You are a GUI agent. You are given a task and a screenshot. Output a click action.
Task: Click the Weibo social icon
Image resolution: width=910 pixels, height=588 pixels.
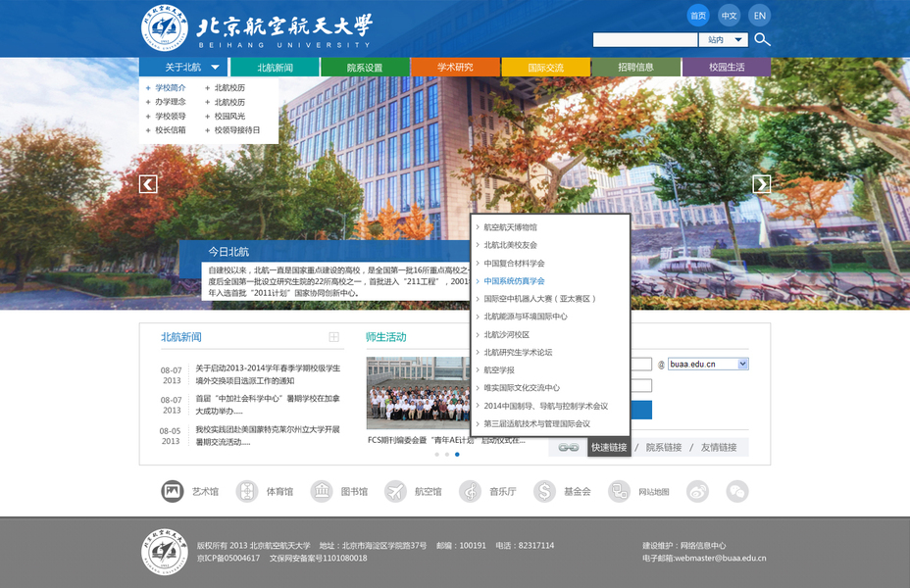(x=697, y=492)
